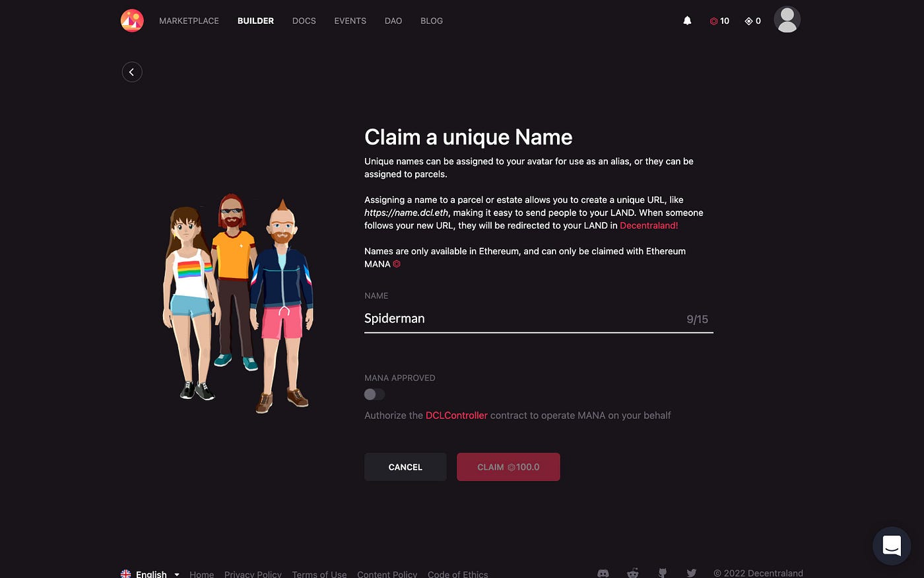Click the 'MANA APPROVED' label
This screenshot has height=578, width=924.
[x=400, y=378]
